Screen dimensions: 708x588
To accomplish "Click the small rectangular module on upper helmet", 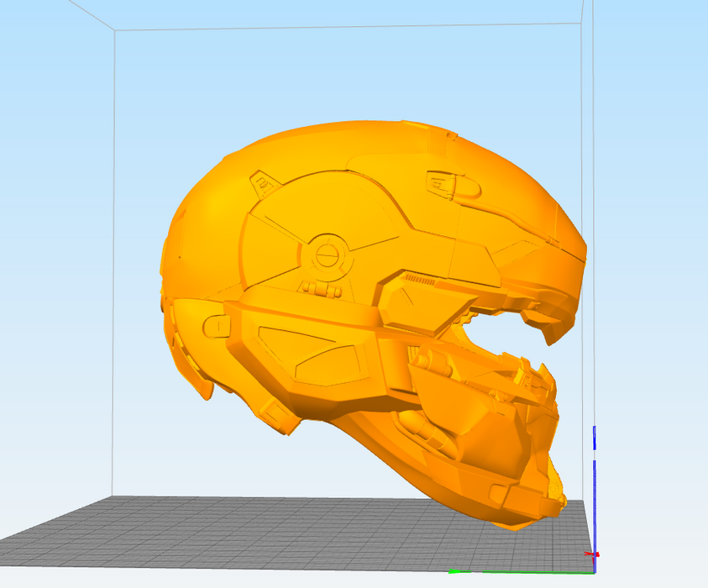I will click(x=445, y=181).
